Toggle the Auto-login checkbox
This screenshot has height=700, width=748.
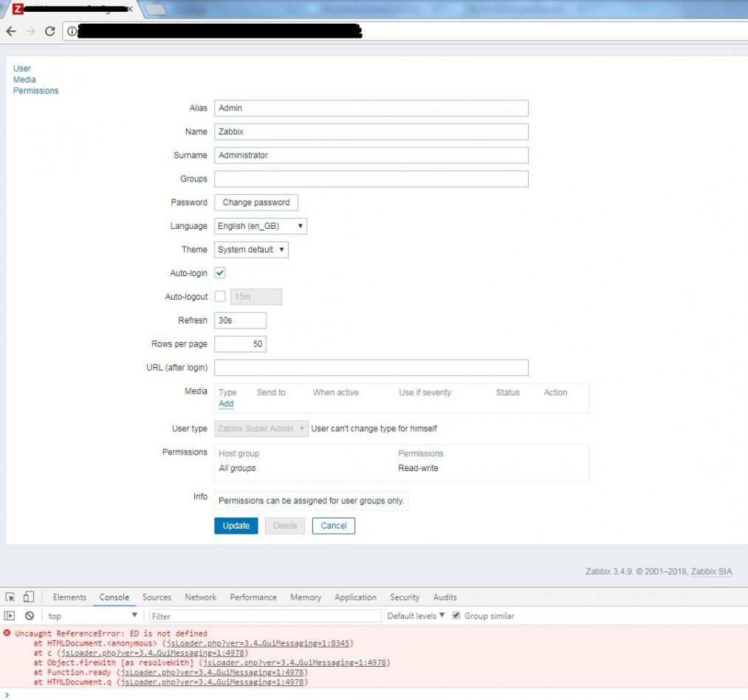tap(220, 273)
